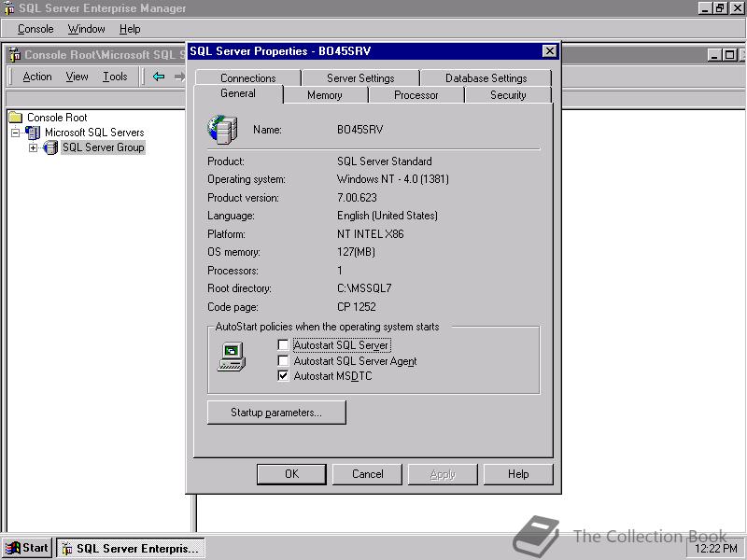Click the platform value NT INTEL X86
This screenshot has height=560, width=747.
click(370, 234)
